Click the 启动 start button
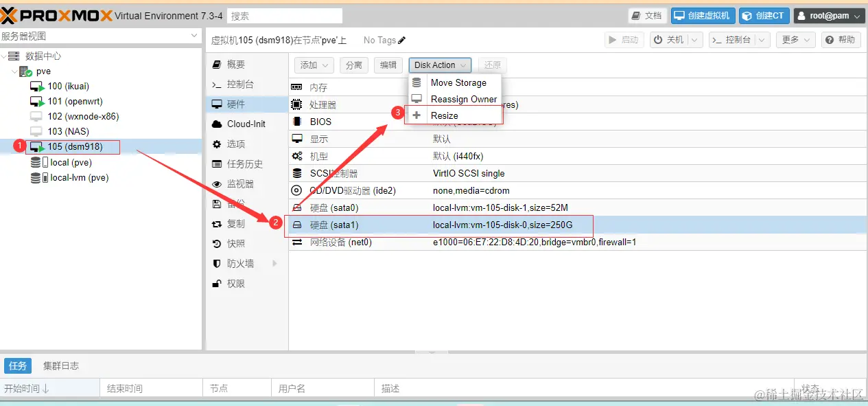The width and height of the screenshot is (868, 406). pos(624,40)
